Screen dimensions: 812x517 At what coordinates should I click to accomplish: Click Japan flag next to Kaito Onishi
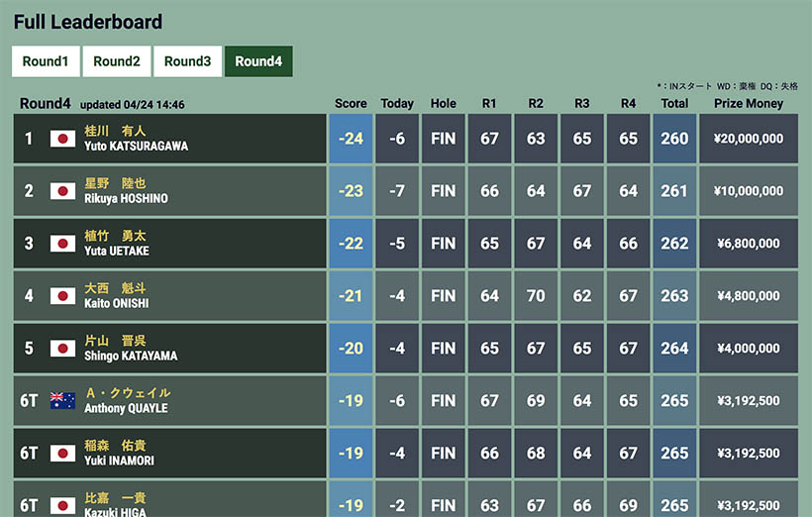pos(62,296)
